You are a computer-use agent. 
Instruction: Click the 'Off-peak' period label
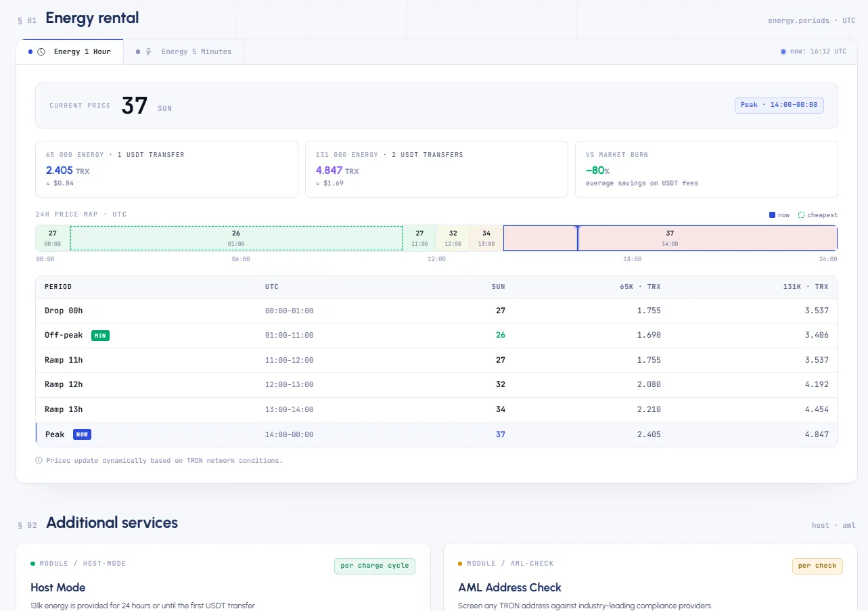click(64, 335)
